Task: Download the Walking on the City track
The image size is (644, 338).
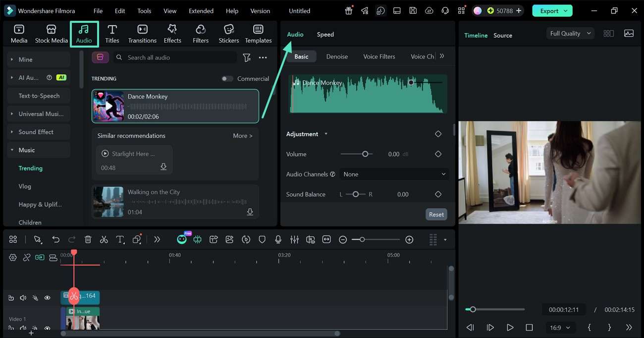Action: click(x=250, y=212)
